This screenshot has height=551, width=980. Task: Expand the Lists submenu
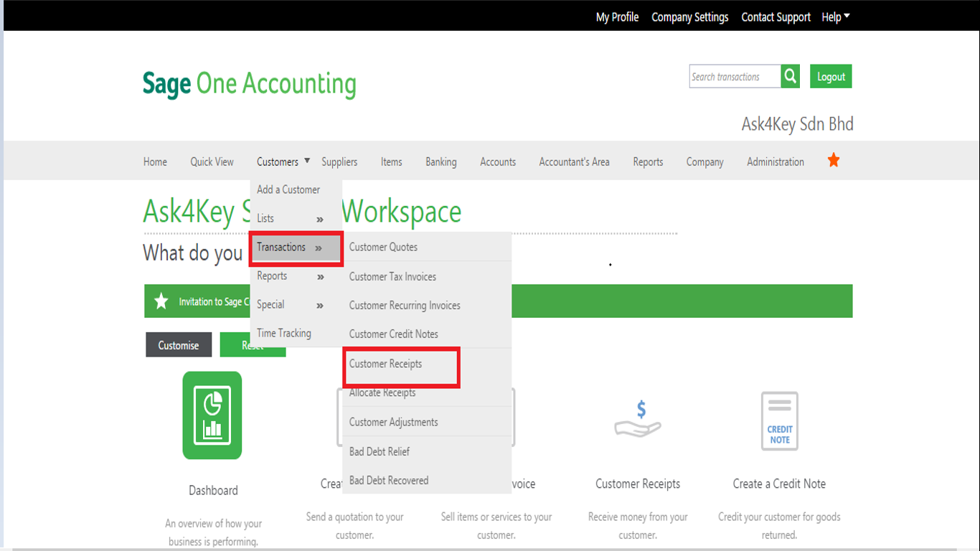(296, 218)
